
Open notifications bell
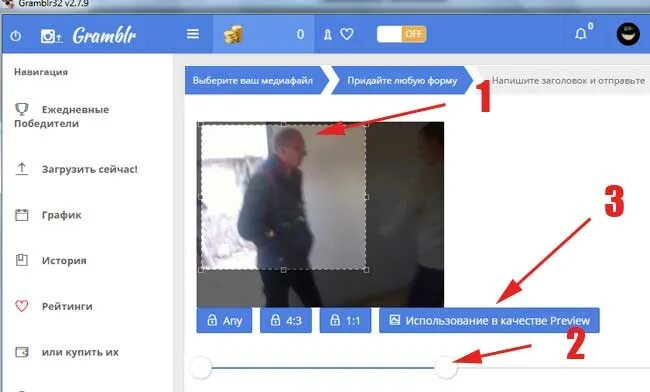point(581,34)
